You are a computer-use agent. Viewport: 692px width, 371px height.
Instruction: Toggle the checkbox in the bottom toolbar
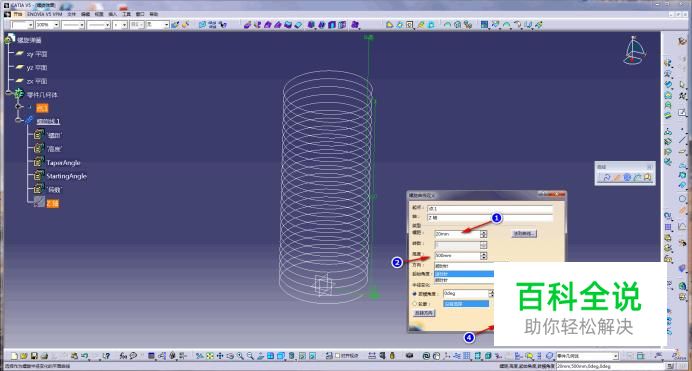pos(338,356)
